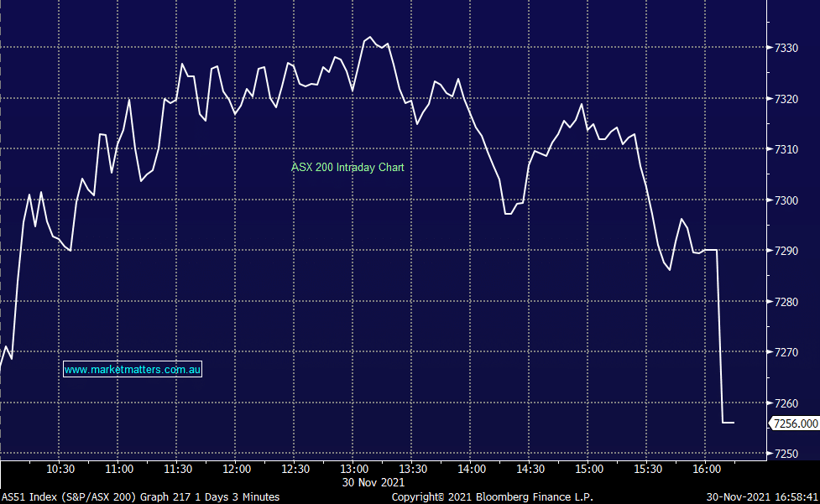Click the 11:00 time axis label
Screen dimensions: 820x504
coord(119,469)
